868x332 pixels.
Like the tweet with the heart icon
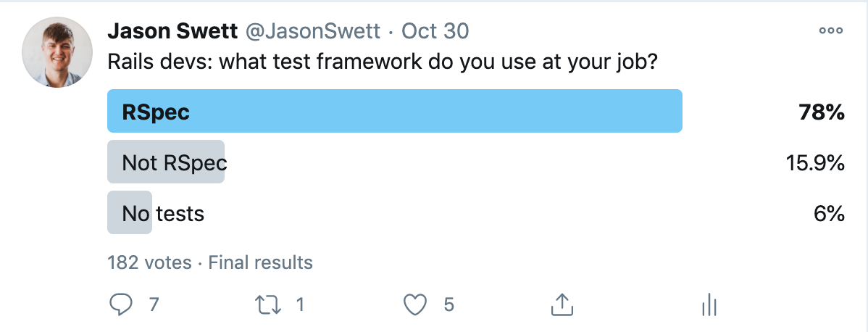(x=415, y=305)
